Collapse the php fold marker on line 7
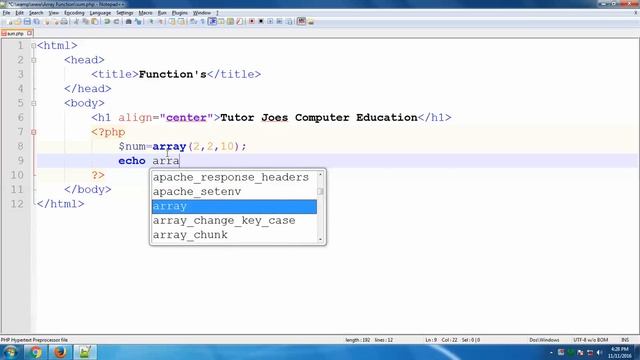The height and width of the screenshot is (360, 640). (33, 132)
